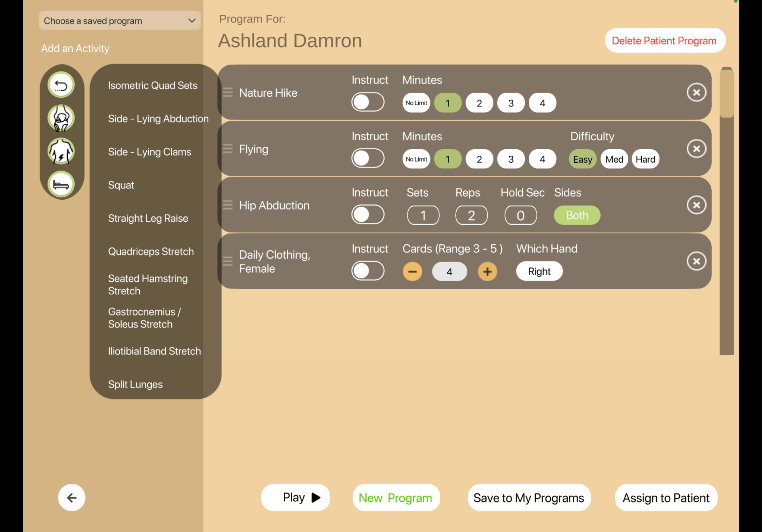The height and width of the screenshot is (532, 762).
Task: Turn on Instruct for Daily Clothing, Female
Action: tap(368, 271)
